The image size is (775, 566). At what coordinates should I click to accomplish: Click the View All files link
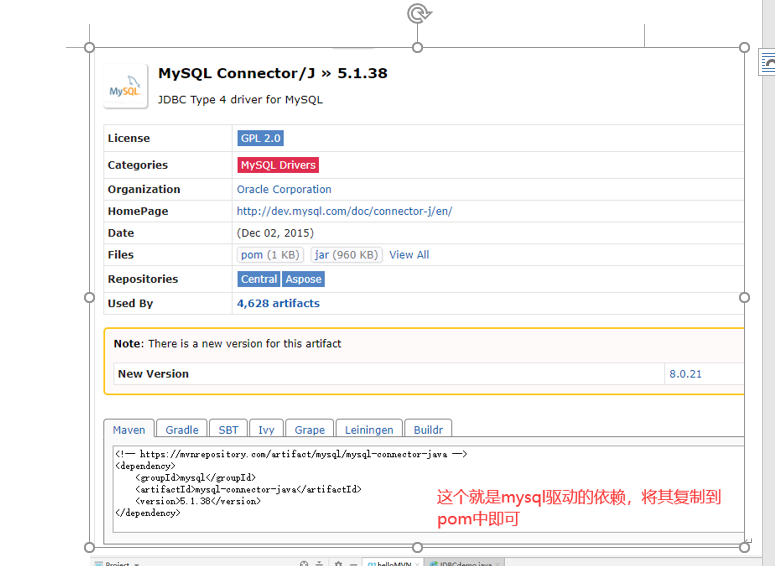(409, 255)
